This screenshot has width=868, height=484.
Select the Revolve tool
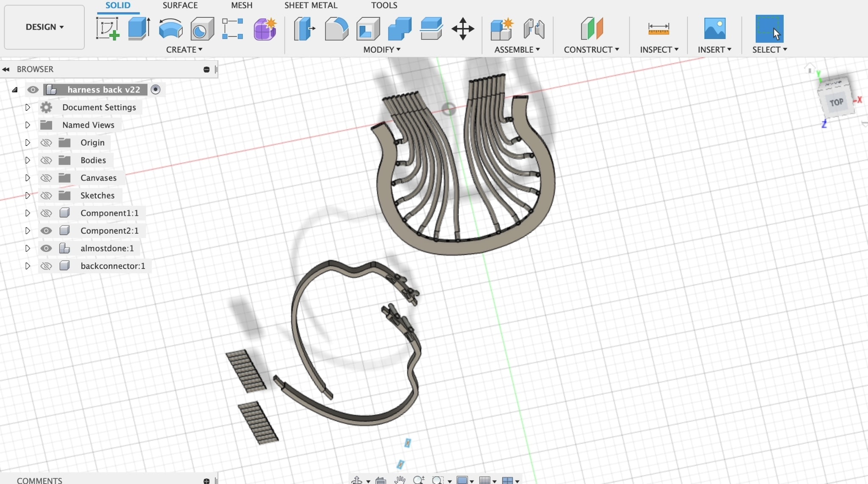tap(171, 29)
